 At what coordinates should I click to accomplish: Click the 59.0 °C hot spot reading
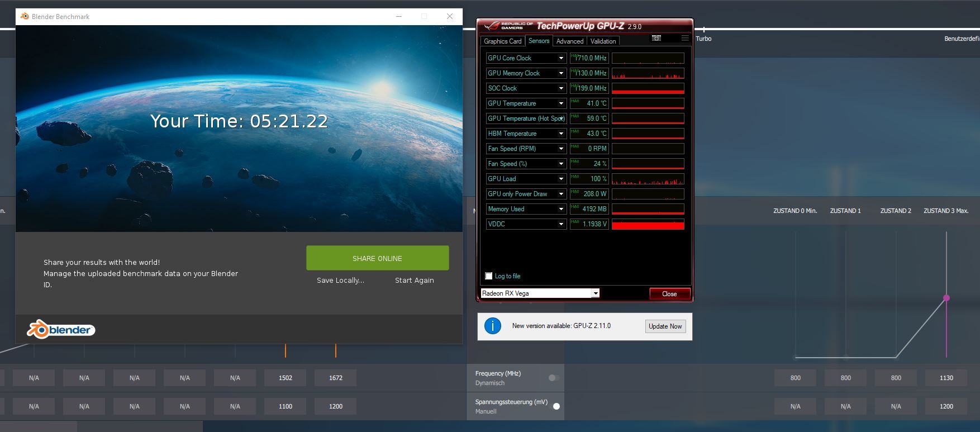tap(589, 118)
